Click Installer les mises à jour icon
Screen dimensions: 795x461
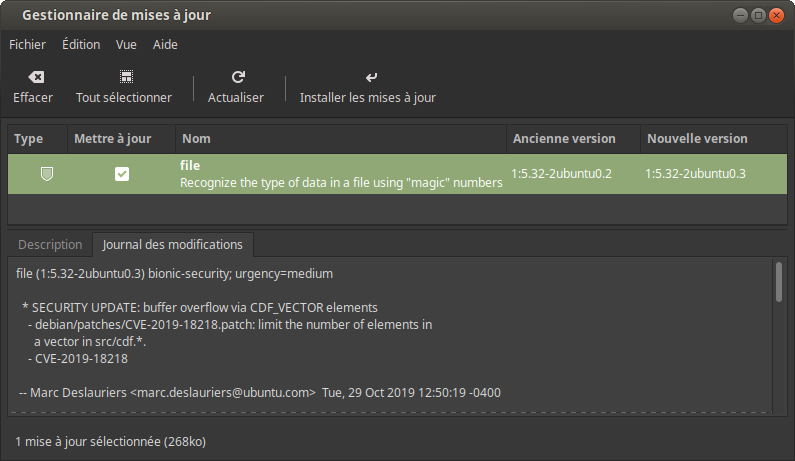coord(371,77)
